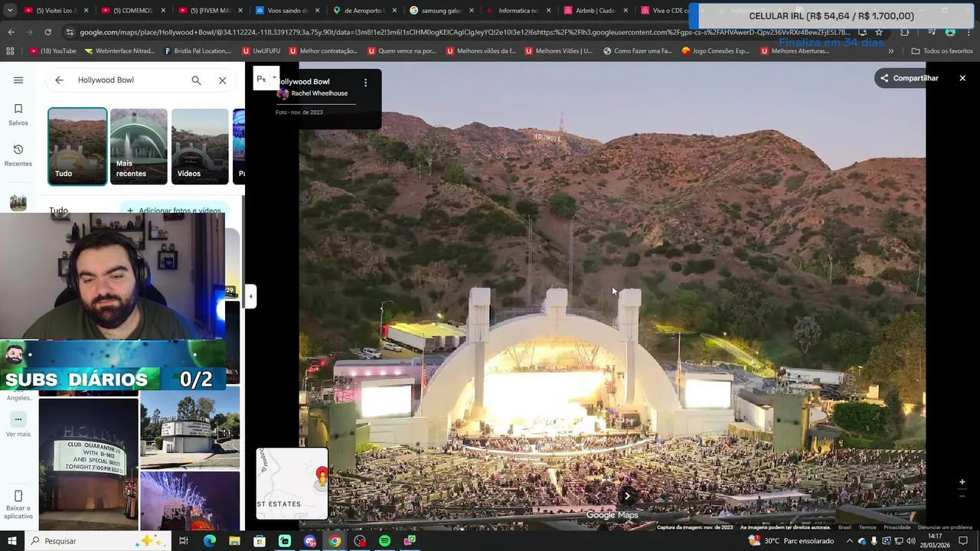Image resolution: width=980 pixels, height=551 pixels.
Task: Select the Vídeos photo category
Action: coord(200,146)
